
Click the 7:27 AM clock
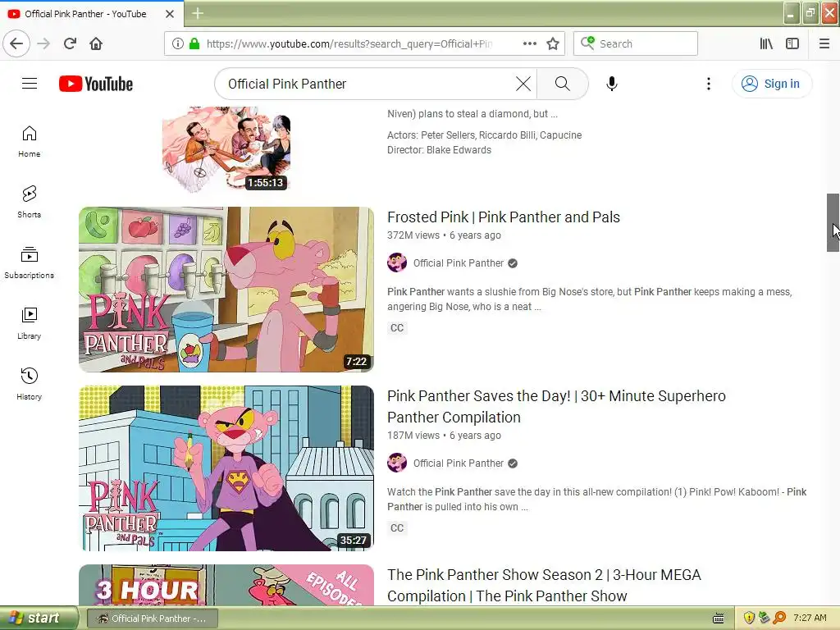pyautogui.click(x=810, y=619)
